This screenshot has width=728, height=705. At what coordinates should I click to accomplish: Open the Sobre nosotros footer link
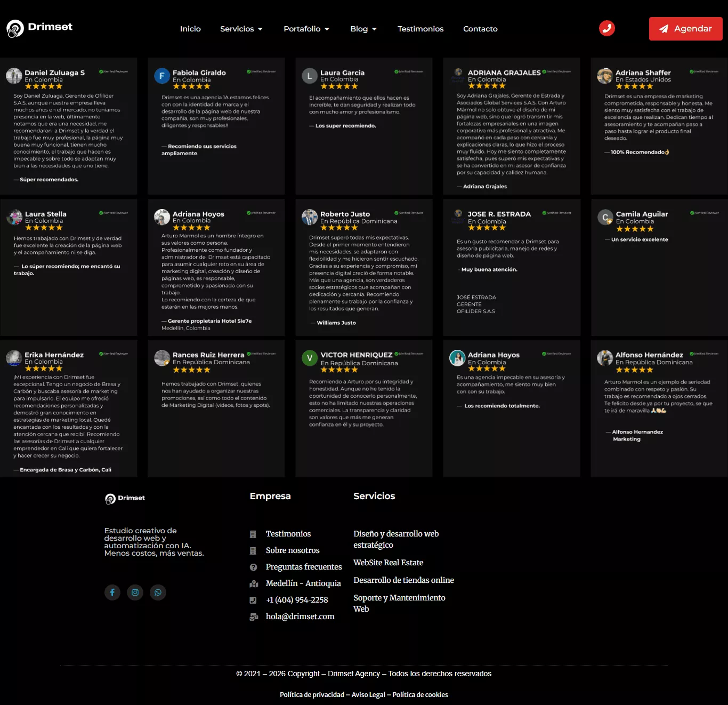point(293,550)
